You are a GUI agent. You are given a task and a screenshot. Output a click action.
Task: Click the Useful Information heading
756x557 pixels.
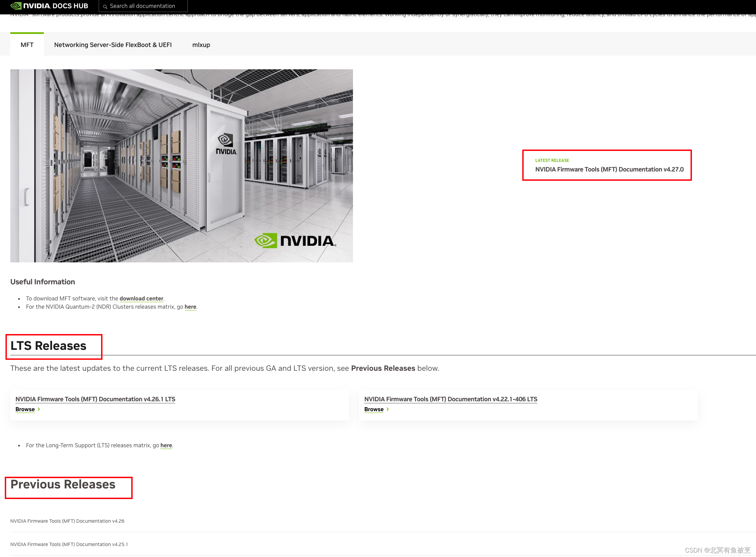pyautogui.click(x=42, y=282)
